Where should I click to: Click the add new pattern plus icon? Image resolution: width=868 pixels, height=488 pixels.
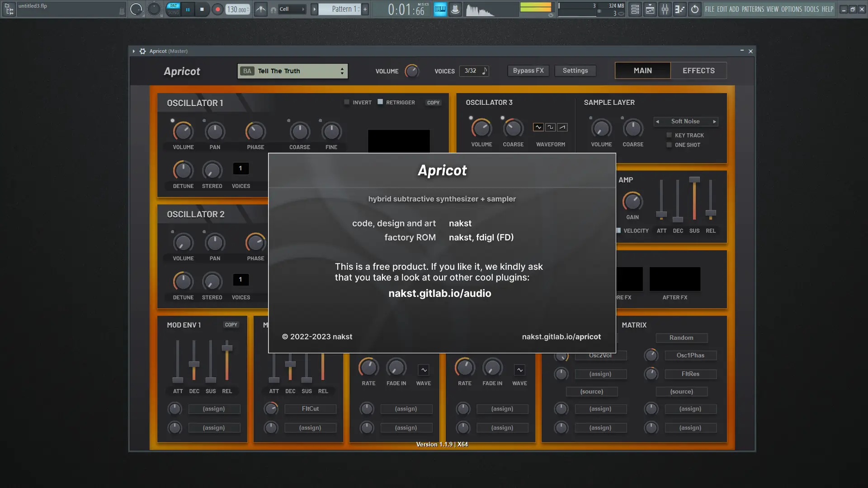(x=365, y=9)
